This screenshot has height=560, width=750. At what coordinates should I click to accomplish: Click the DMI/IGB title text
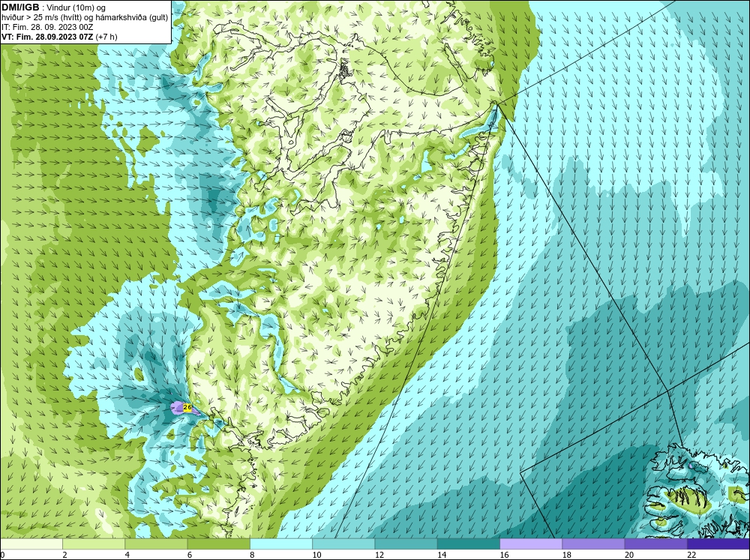click(20, 7)
